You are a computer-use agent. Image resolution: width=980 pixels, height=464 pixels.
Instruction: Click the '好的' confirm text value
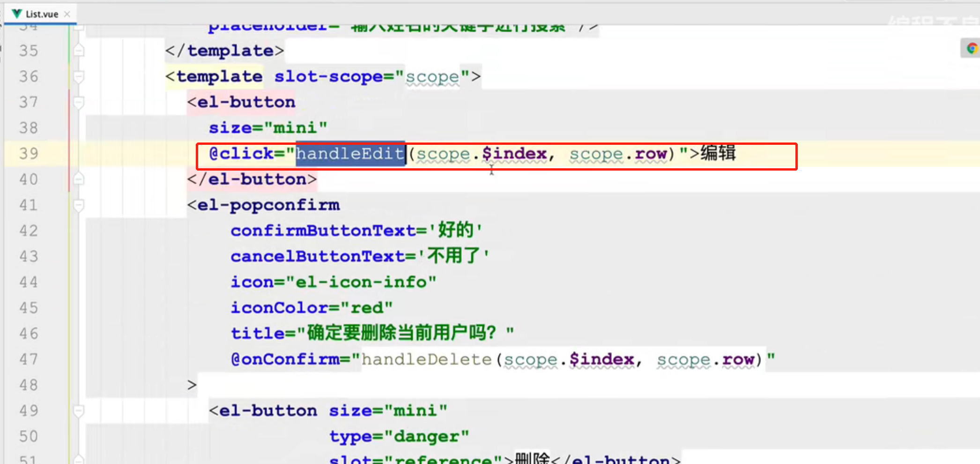[x=455, y=230]
